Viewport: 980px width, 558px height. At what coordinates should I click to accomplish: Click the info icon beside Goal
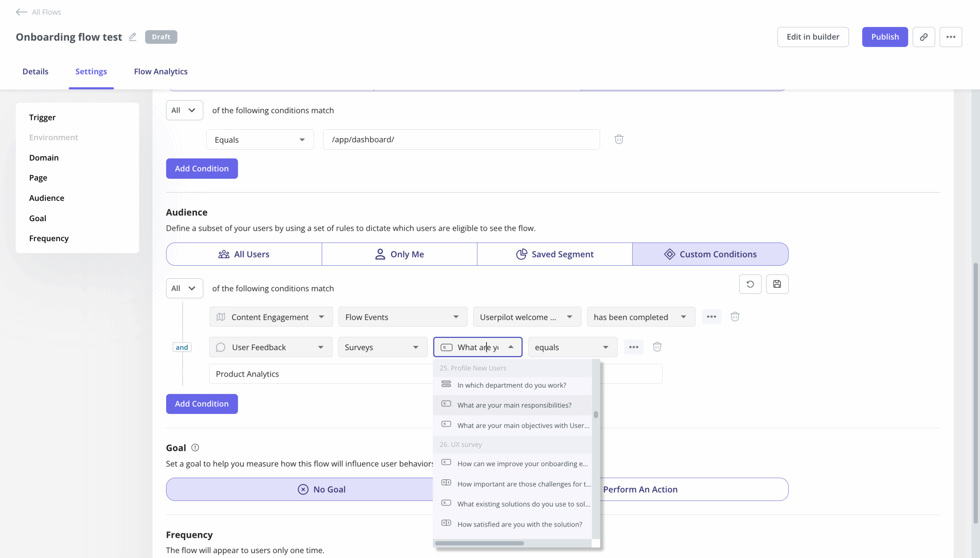tap(196, 447)
